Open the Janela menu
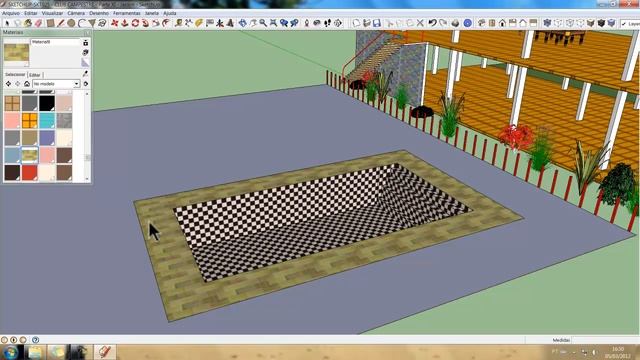 [x=151, y=13]
